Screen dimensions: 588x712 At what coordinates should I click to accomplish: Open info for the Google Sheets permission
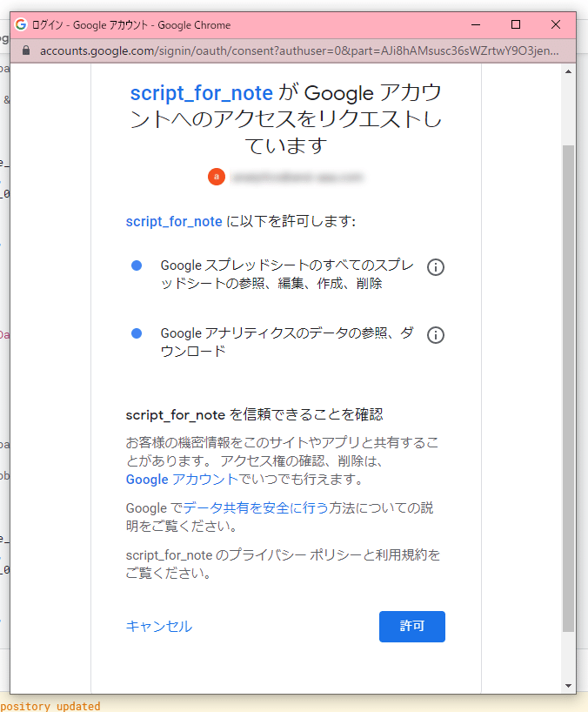[436, 267]
